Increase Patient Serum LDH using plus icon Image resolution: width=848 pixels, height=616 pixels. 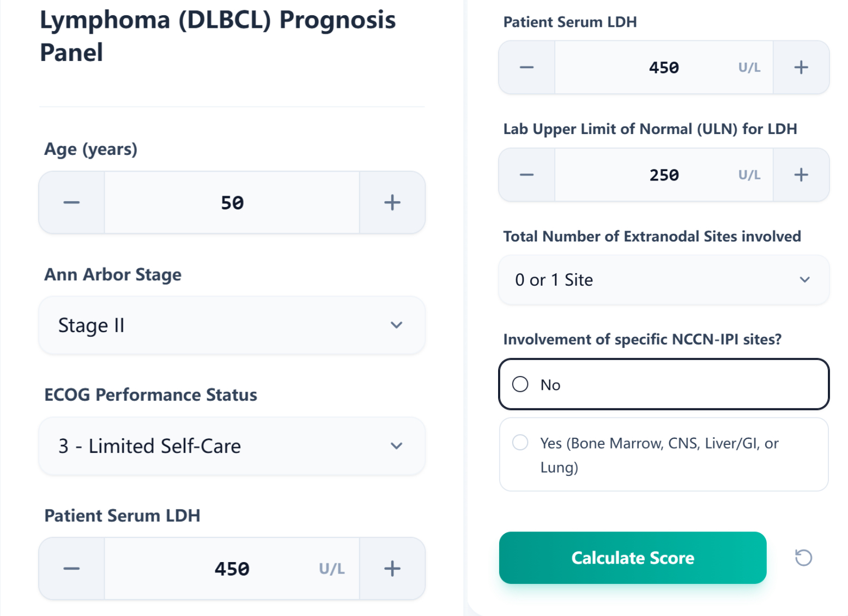[801, 67]
